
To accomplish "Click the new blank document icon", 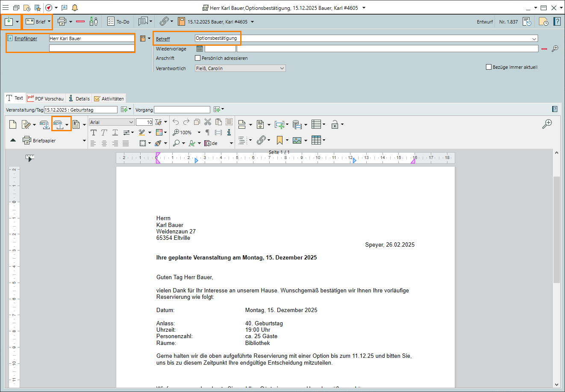I will (x=13, y=124).
